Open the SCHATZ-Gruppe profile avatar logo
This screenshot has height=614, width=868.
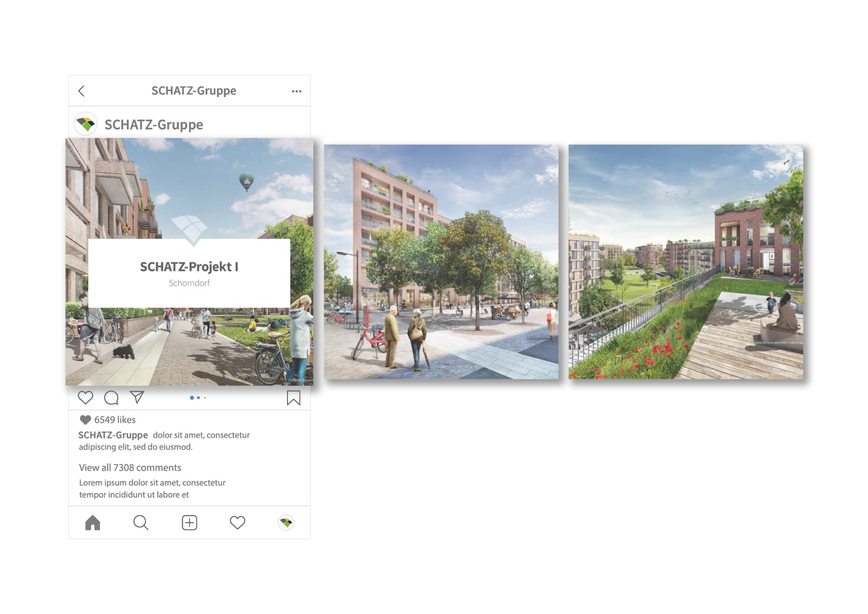tap(86, 124)
